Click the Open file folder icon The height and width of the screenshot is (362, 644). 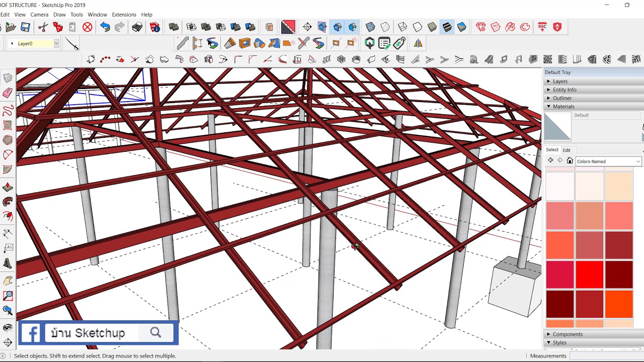[x=11, y=27]
